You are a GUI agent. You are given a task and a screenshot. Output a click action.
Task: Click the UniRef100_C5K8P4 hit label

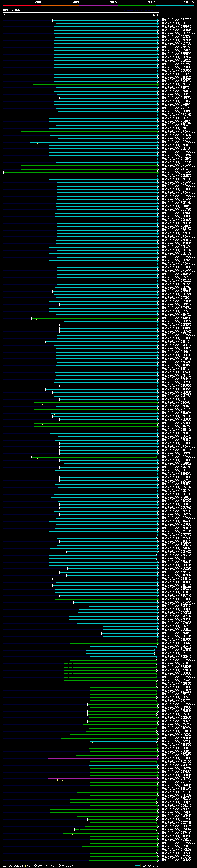pos(177,247)
